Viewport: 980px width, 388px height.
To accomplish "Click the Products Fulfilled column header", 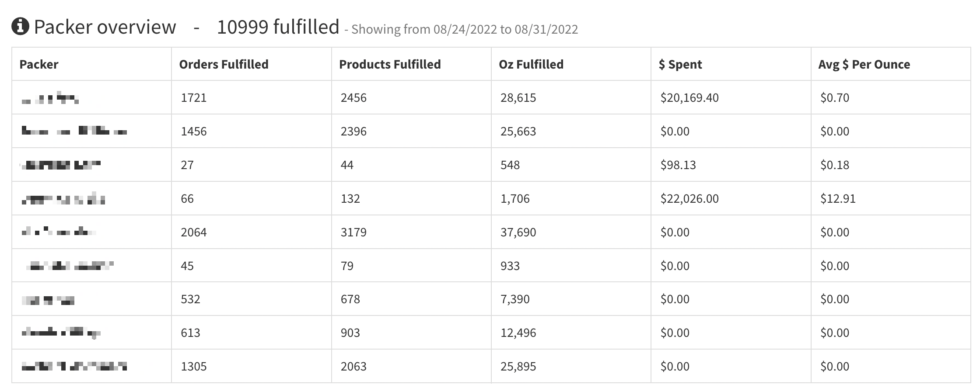I will (x=390, y=64).
